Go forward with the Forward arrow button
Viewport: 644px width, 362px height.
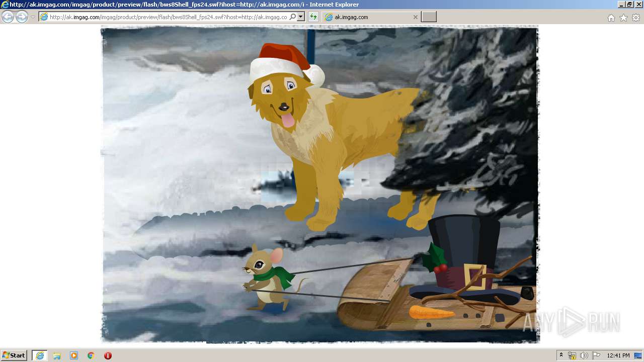tap(22, 17)
